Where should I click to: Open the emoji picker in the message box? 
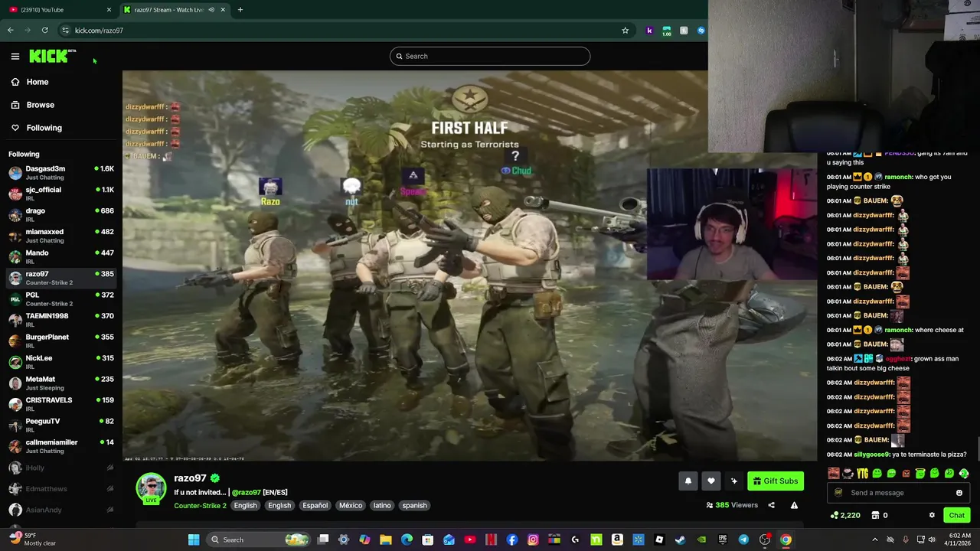point(959,493)
